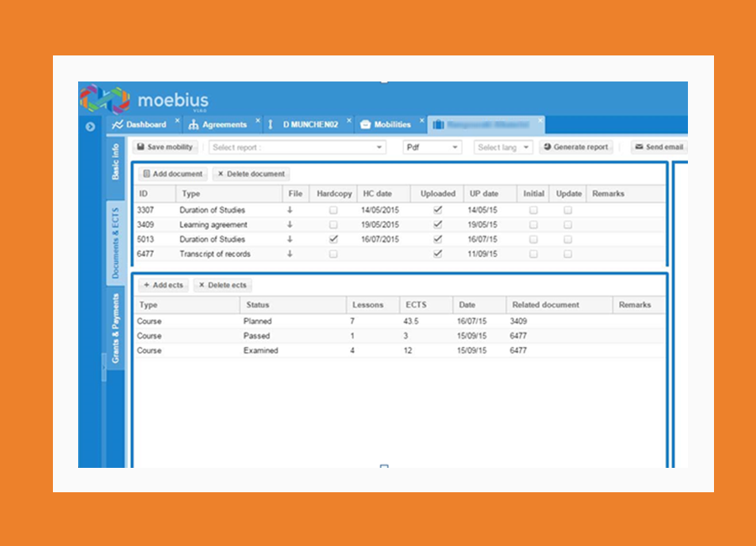
Task: Close the D MUNCHEN02 tab
Action: 349,121
